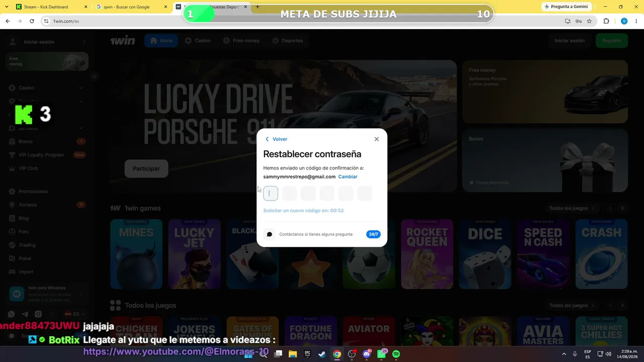
Task: Open the password manager key icon
Action: [579, 21]
